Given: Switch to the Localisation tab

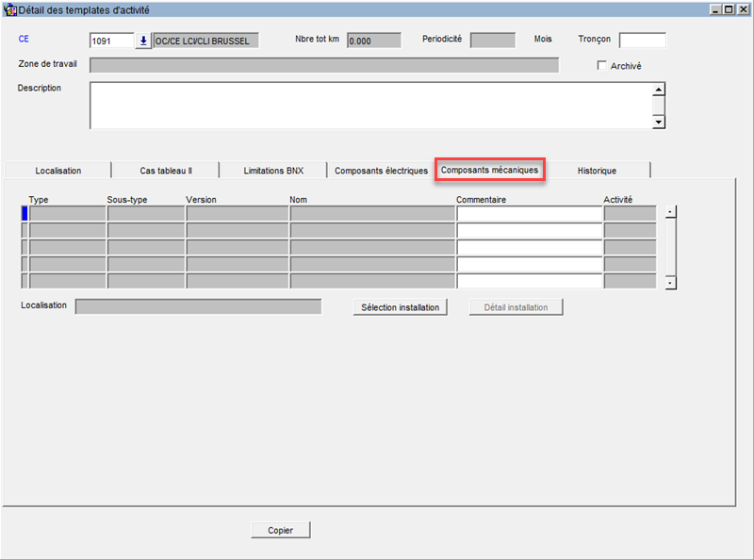Looking at the screenshot, I should (x=57, y=171).
